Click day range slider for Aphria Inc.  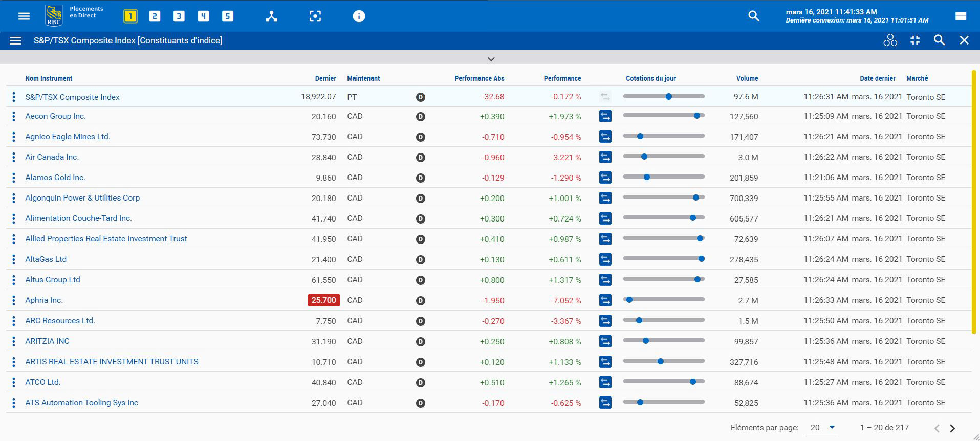click(664, 300)
